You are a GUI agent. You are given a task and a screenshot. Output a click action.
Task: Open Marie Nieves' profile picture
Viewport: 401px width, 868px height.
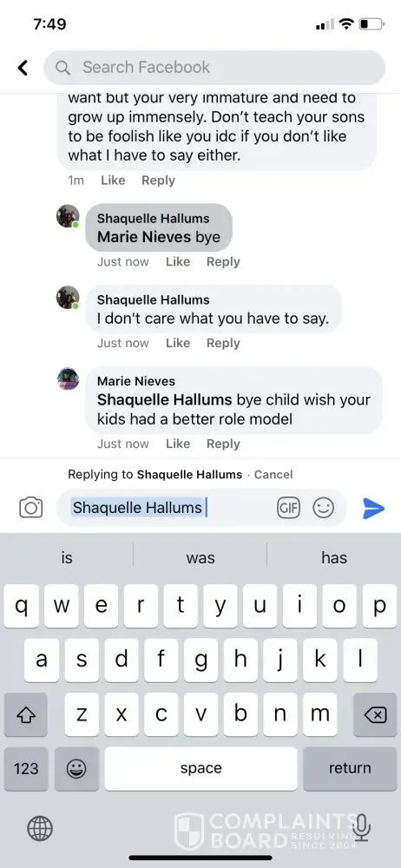(x=68, y=379)
